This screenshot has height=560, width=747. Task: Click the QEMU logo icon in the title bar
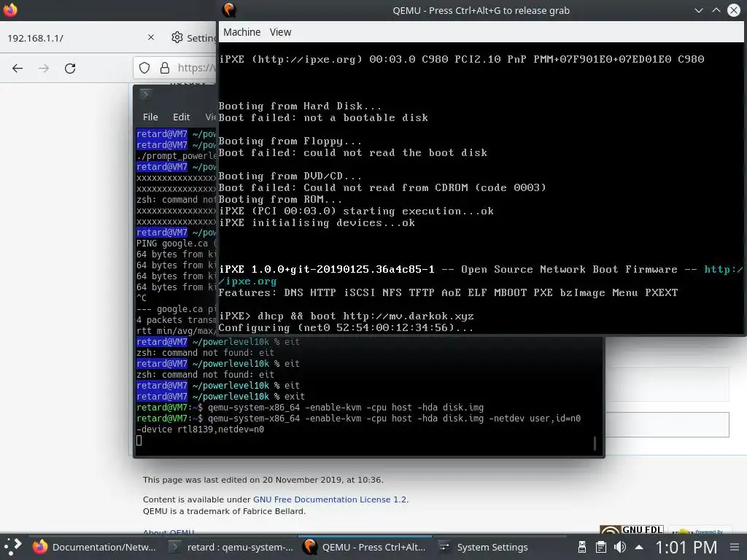(229, 10)
